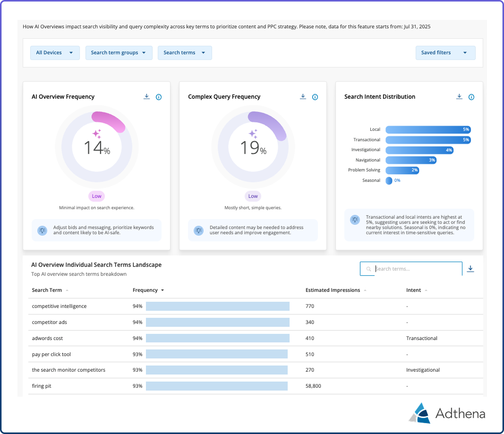
Task: Click the magnifier icon in search terms box
Action: pyautogui.click(x=368, y=269)
